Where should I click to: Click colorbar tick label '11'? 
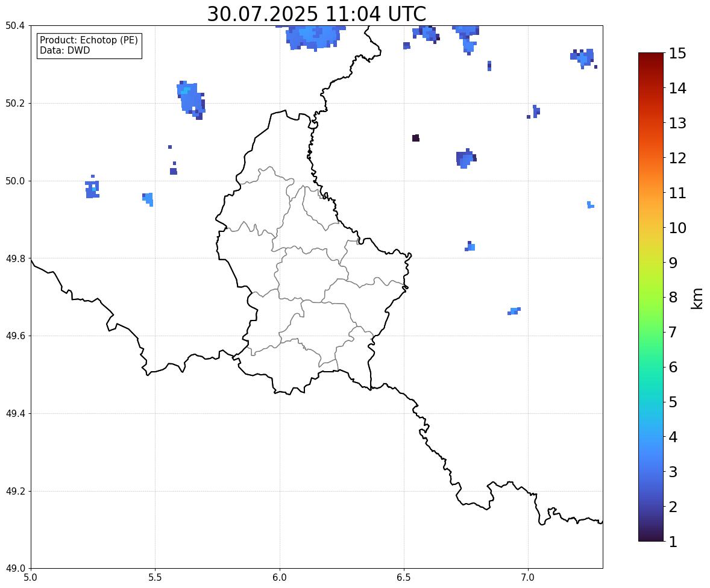[x=677, y=193]
